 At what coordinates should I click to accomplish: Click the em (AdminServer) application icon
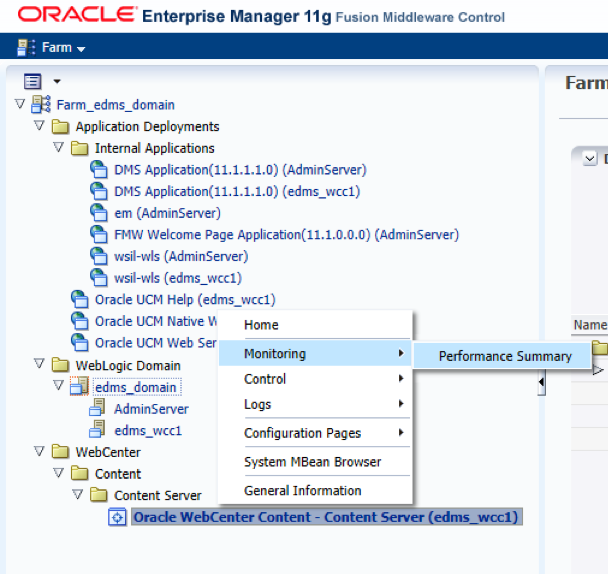(x=98, y=213)
